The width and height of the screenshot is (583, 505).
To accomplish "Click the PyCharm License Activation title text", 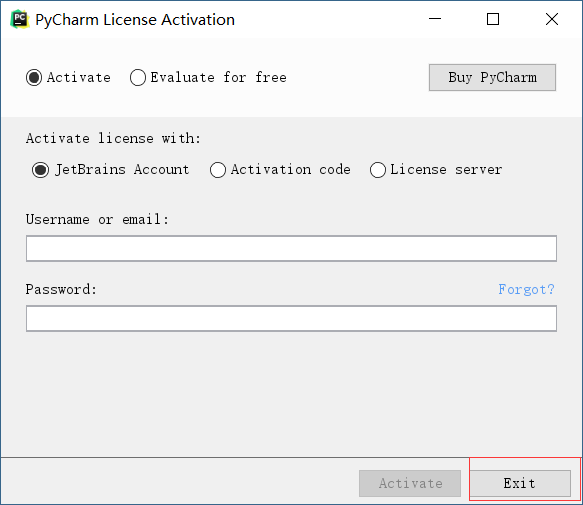I will [135, 20].
